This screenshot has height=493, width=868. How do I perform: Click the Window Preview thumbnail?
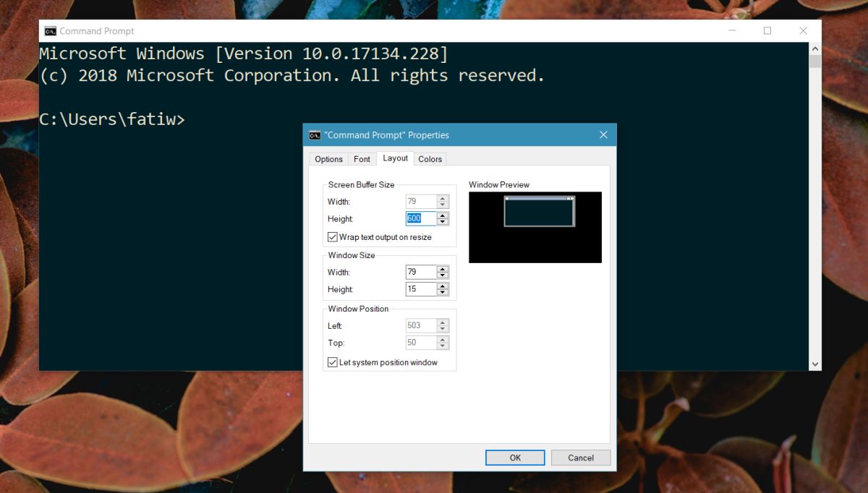tap(535, 227)
